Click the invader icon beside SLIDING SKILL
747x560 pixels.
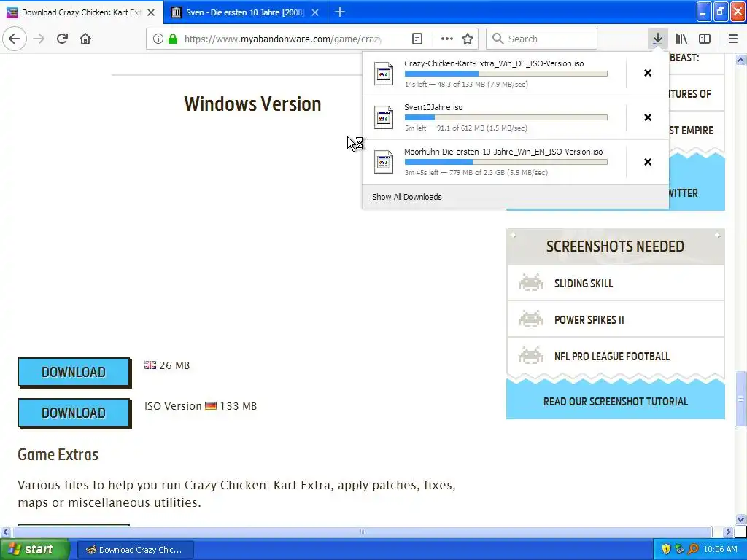(x=531, y=283)
